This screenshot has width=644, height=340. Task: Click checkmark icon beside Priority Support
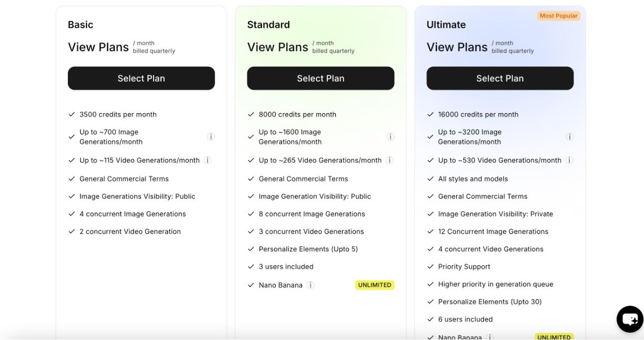point(430,267)
